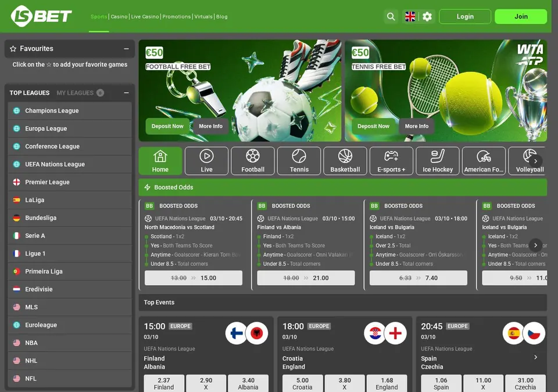
Task: Open Serie A in top leagues
Action: (70, 235)
